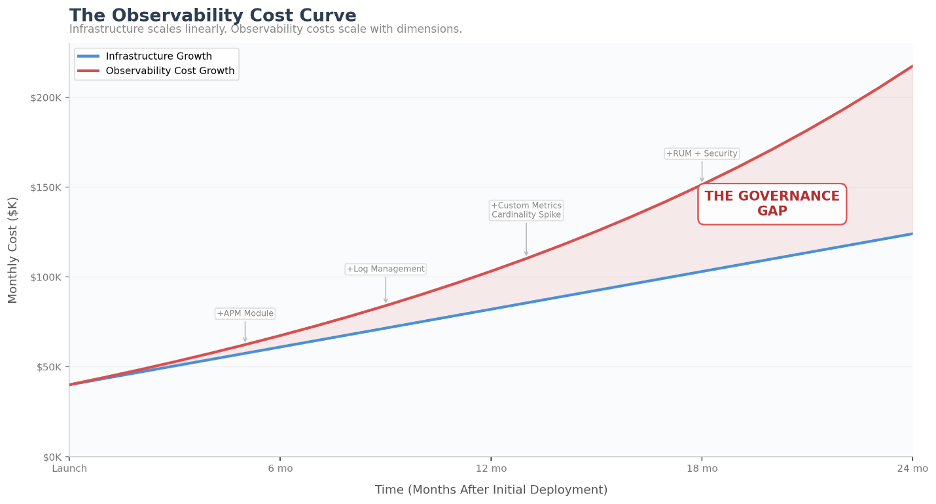Click the +RUM + Security annotation
936x504 pixels.
pyautogui.click(x=701, y=154)
